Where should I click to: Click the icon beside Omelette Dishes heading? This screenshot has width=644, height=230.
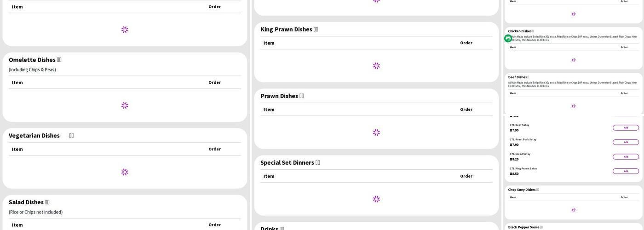point(59,60)
